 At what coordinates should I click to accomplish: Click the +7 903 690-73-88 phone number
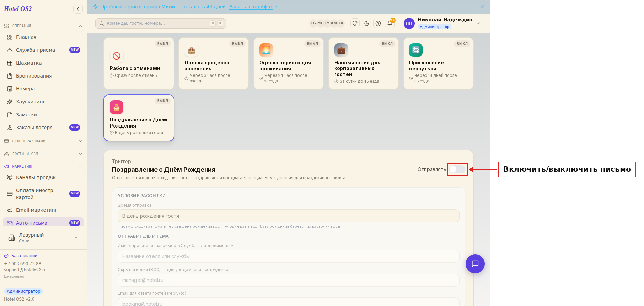coord(22,264)
